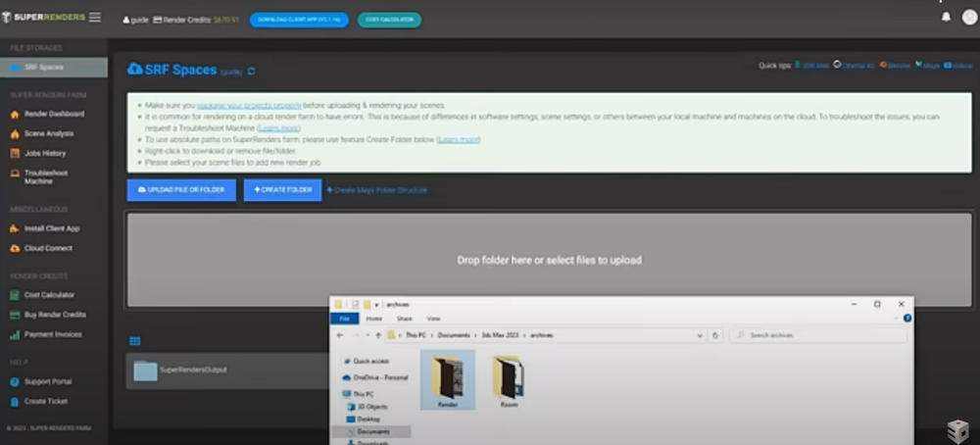This screenshot has width=980, height=445.
Task: Toggle the hamburger menu beside SuperRenders logo
Action: (95, 18)
